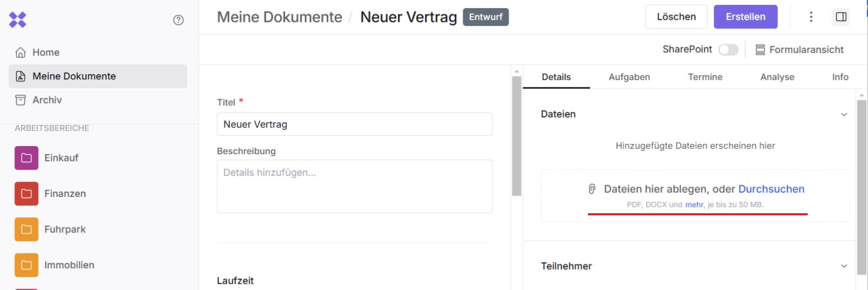
Task: Enable the SharePoint toggle switch
Action: pyautogui.click(x=728, y=50)
